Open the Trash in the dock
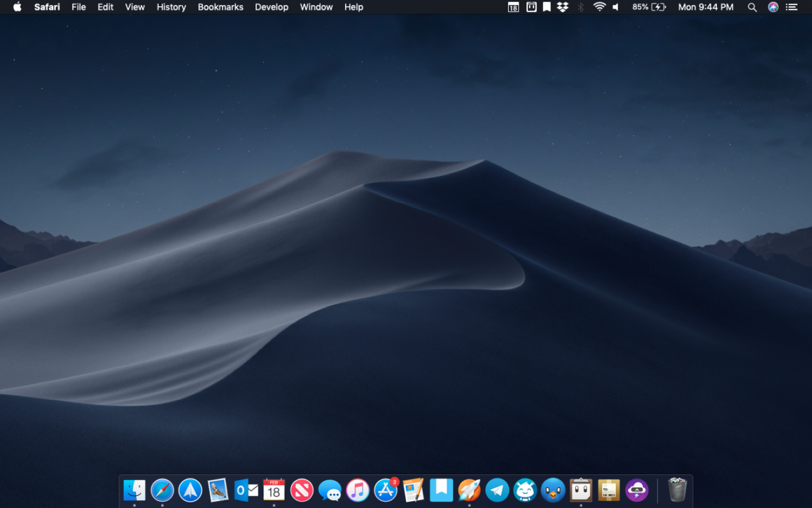 (677, 489)
